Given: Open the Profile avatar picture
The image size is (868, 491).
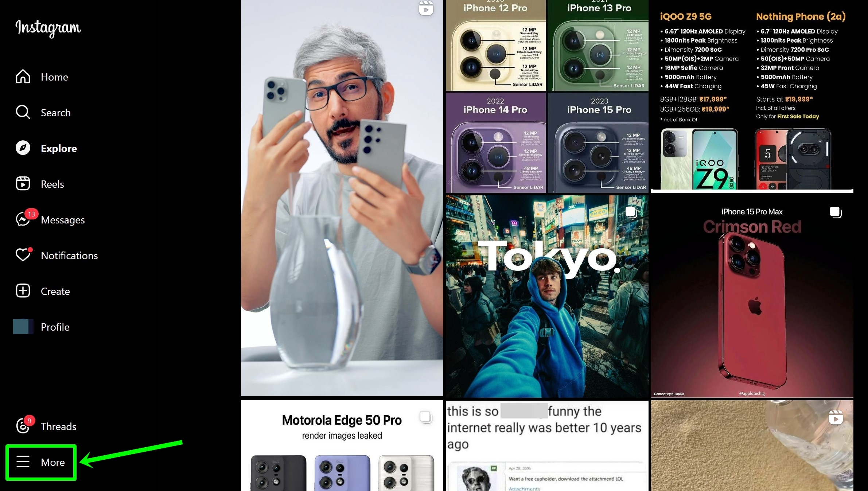Looking at the screenshot, I should click(x=23, y=327).
